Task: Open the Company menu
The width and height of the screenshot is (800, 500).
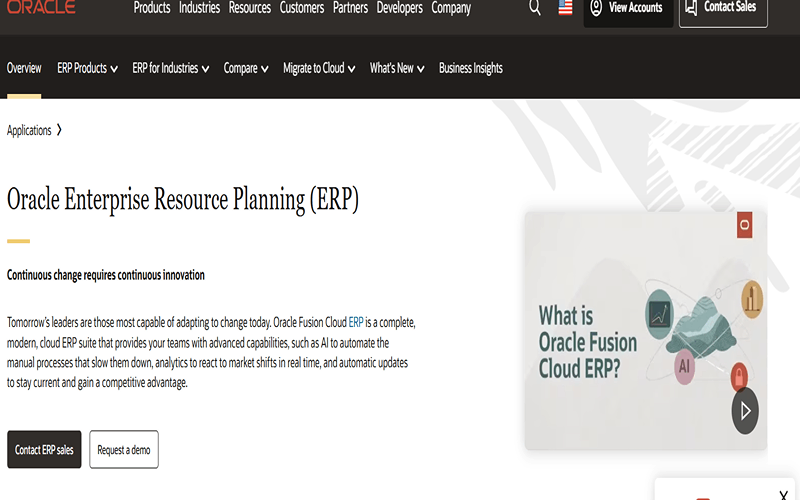Action: tap(451, 8)
